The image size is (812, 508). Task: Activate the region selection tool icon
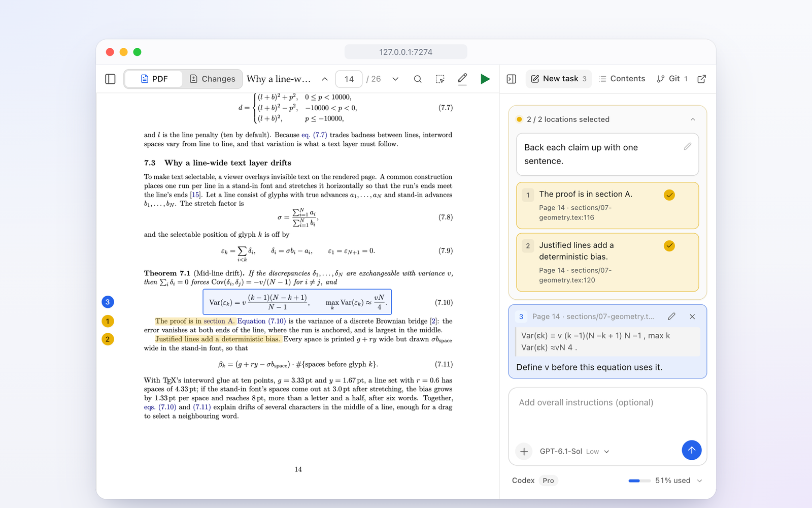coord(440,79)
